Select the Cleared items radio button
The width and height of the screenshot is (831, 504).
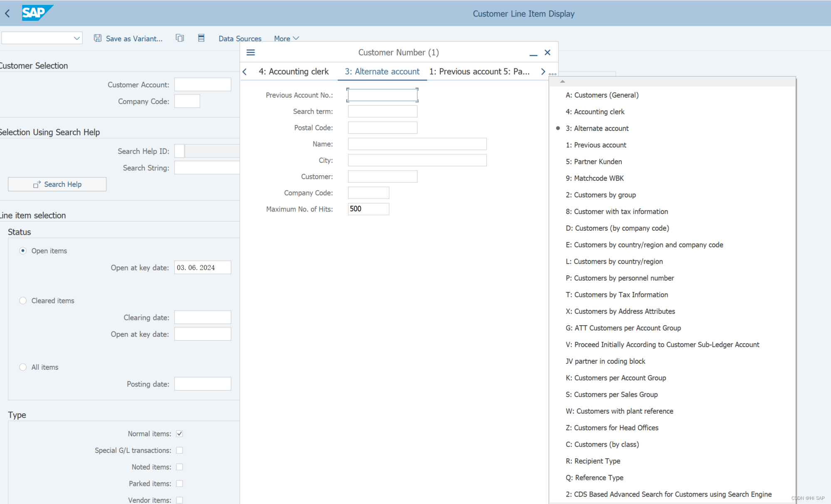23,301
